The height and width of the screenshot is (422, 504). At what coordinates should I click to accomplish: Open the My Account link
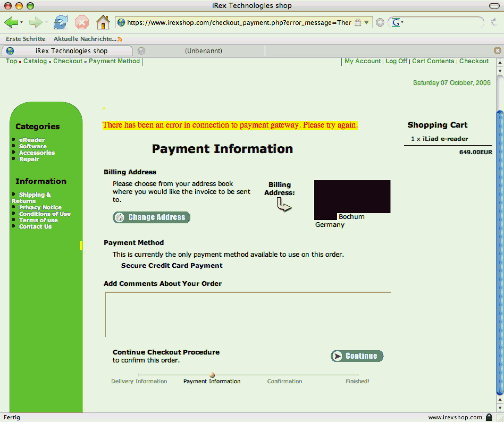pos(363,61)
